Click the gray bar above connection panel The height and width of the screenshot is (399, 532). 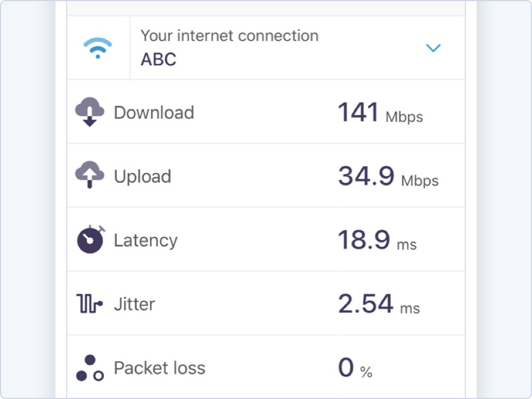[x=266, y=7]
